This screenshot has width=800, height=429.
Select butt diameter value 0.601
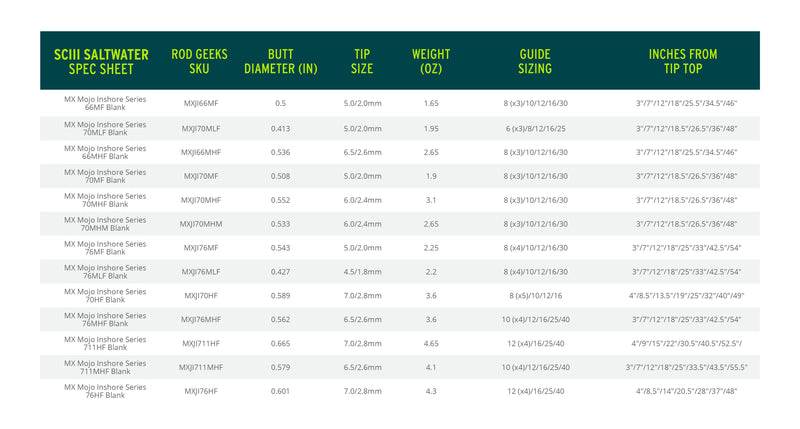(x=280, y=391)
